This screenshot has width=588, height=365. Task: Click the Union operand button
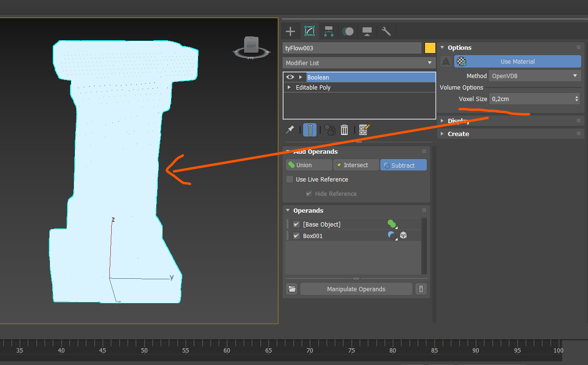click(309, 165)
